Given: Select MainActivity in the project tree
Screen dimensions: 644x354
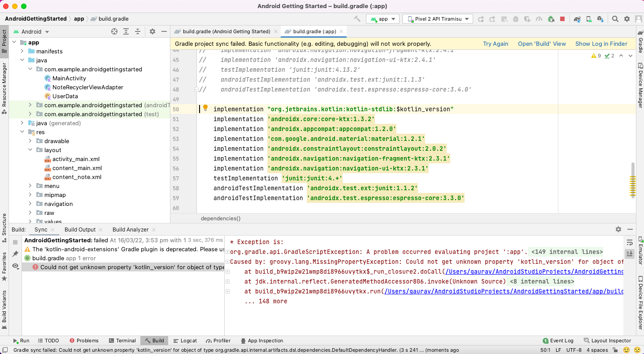Looking at the screenshot, I should click(69, 78).
